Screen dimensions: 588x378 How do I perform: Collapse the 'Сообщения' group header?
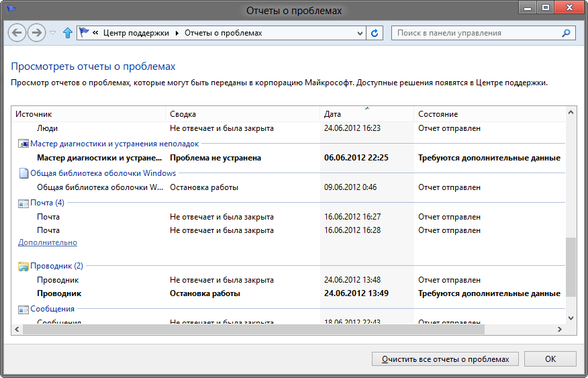coord(52,309)
